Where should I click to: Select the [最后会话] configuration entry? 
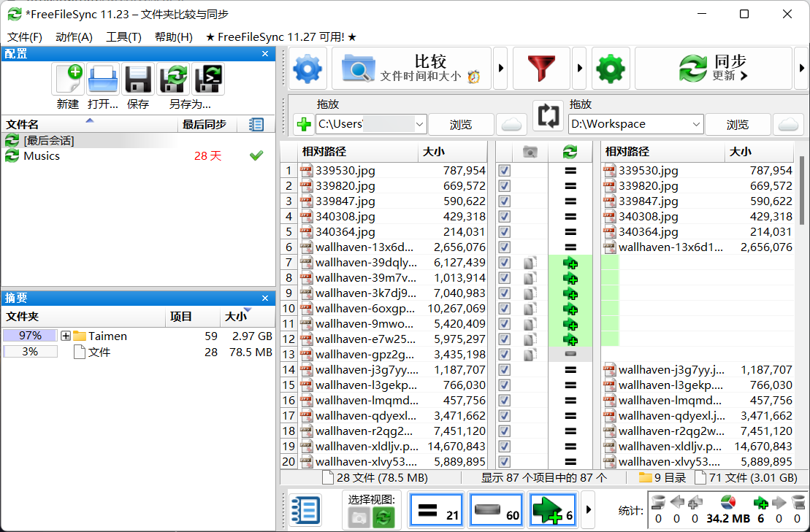(x=139, y=140)
